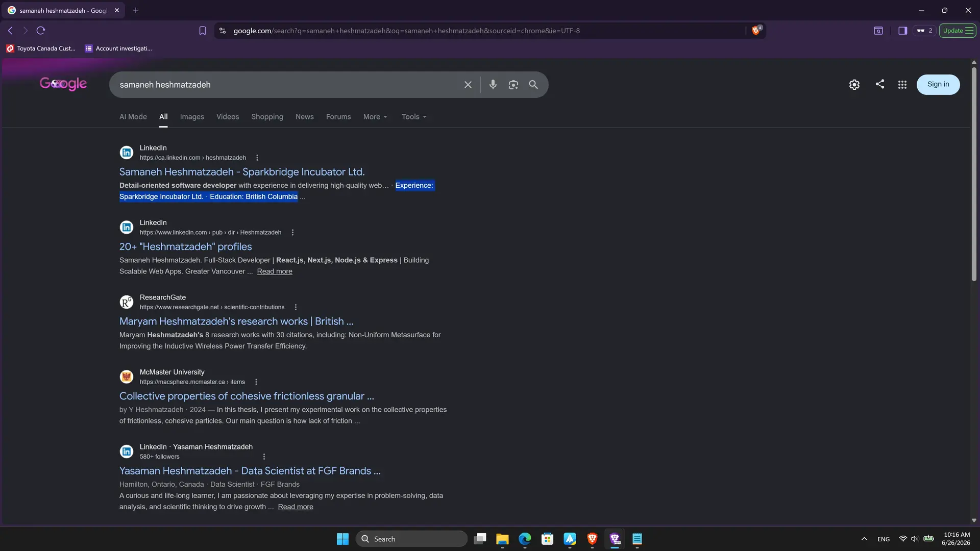
Task: Open Notepad from the taskbar
Action: pos(637,539)
